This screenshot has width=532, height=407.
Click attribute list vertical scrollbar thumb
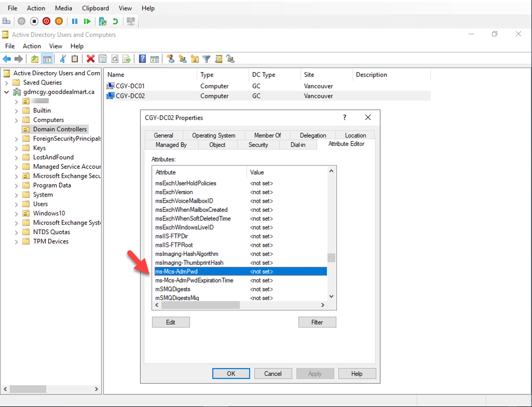[x=331, y=258]
